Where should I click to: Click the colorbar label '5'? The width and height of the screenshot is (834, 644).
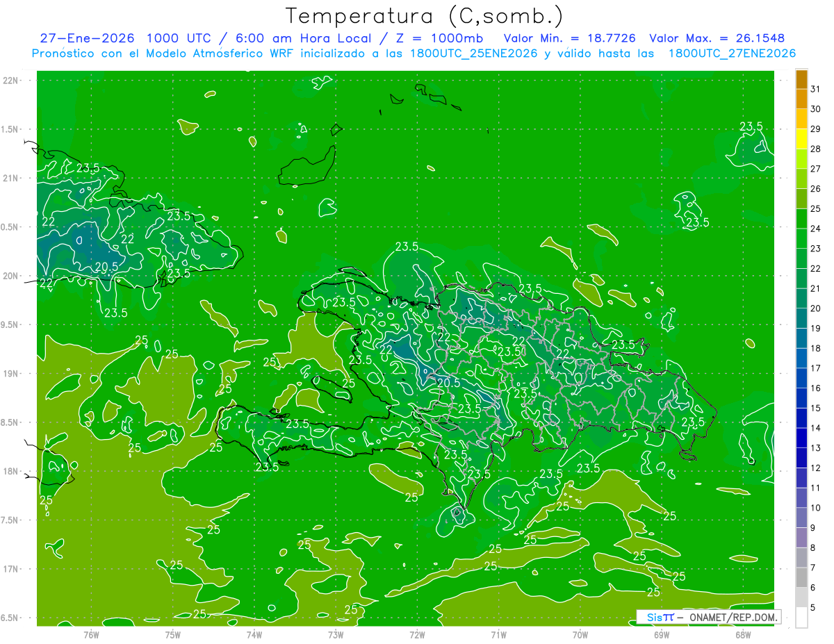(813, 608)
